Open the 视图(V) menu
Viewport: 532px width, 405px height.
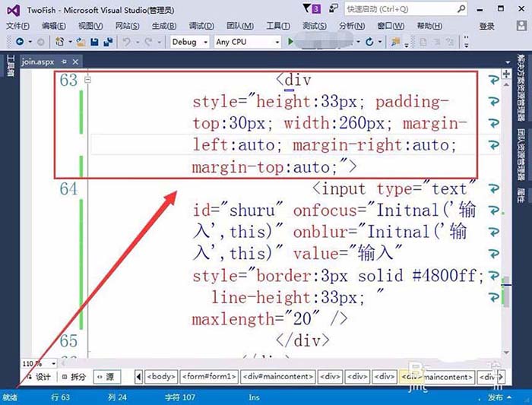(90, 26)
